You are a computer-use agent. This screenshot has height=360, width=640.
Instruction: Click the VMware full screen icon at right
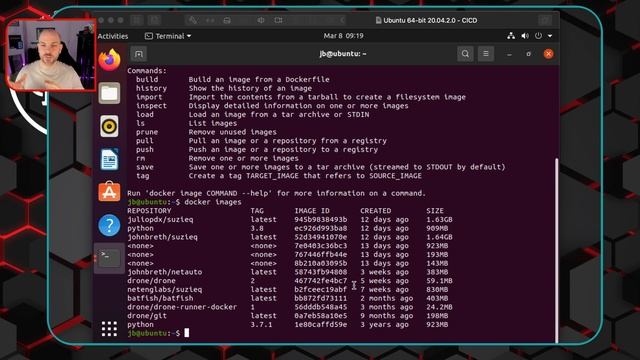point(545,20)
